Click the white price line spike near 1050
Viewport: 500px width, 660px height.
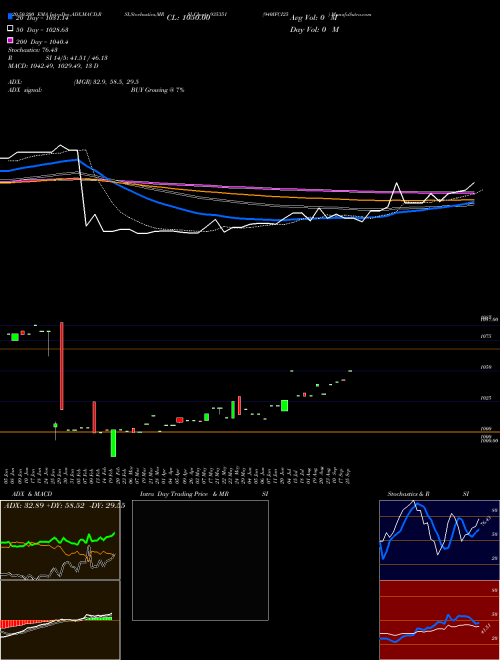[x=396, y=193]
